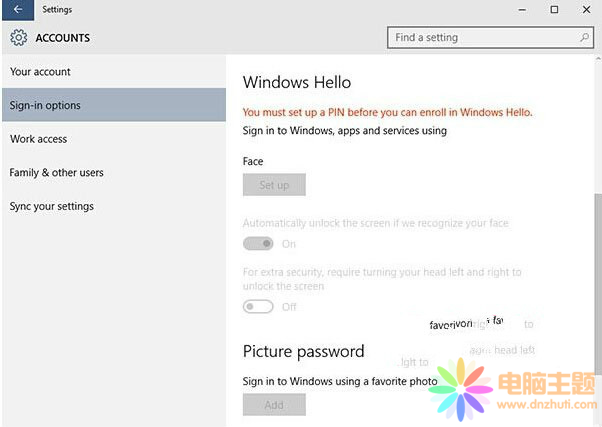Screen dimensions: 602x427
Task: Click the search magnifier icon
Action: (x=584, y=37)
